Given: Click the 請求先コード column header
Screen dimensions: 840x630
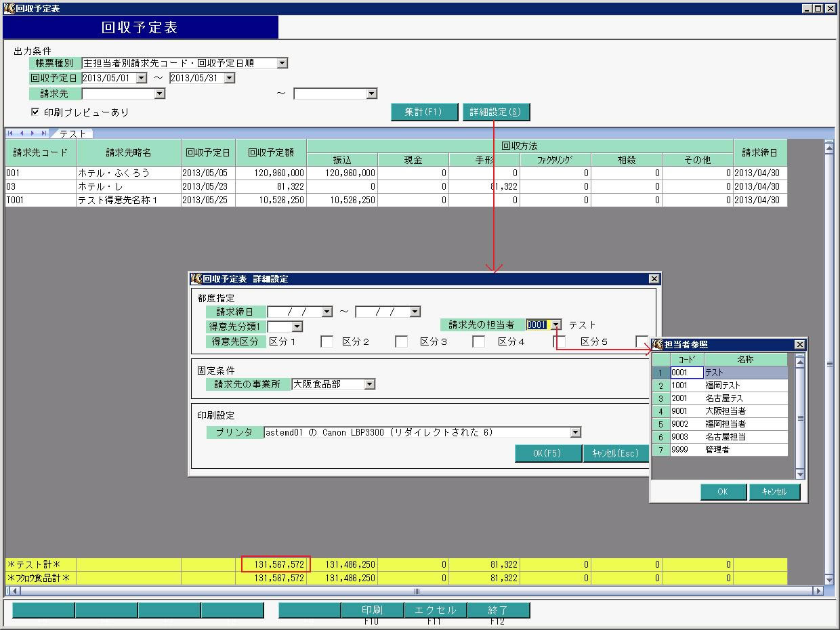Looking at the screenshot, I should coord(41,152).
